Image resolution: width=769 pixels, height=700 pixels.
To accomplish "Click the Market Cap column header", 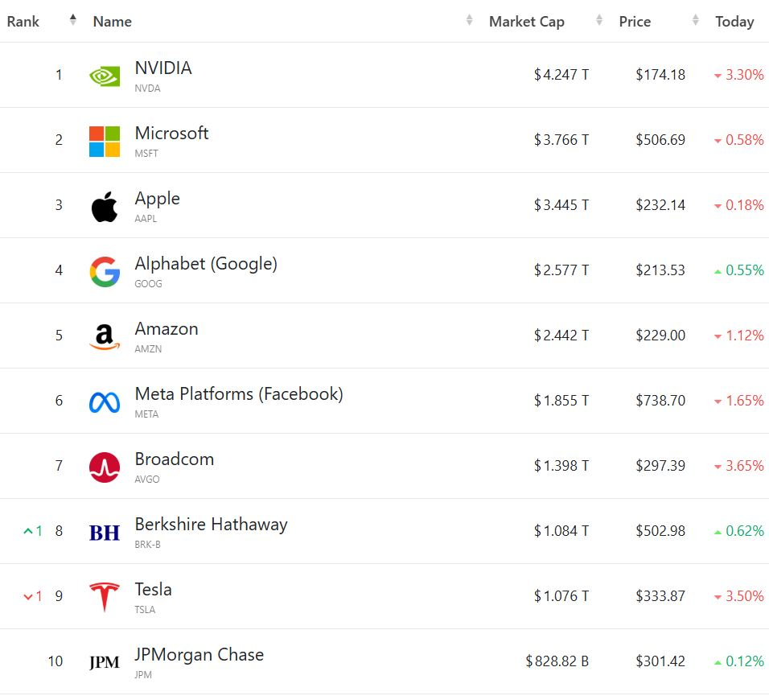I will point(527,22).
